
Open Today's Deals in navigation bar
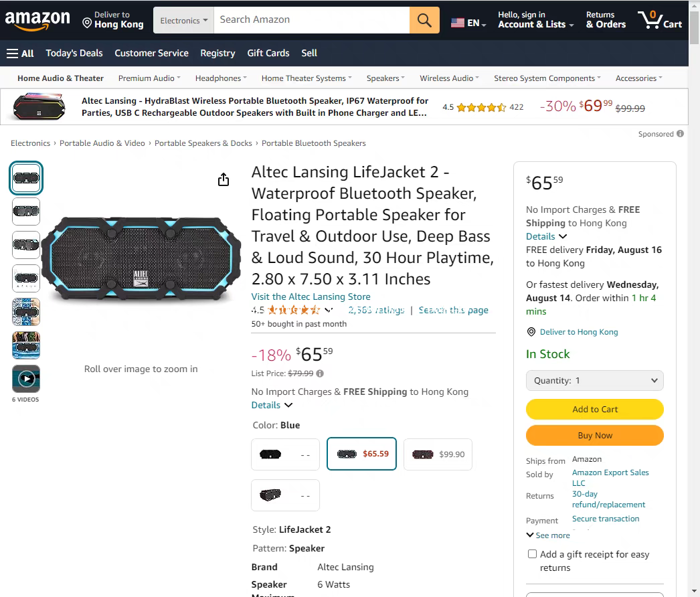point(74,53)
